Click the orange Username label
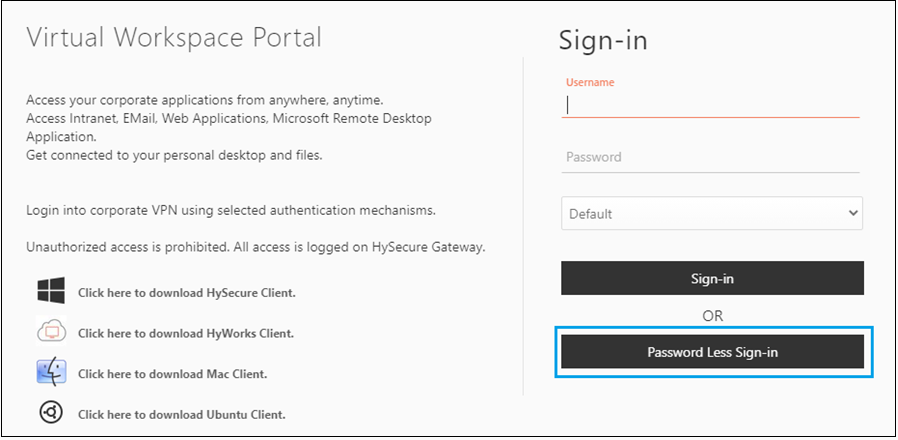The width and height of the screenshot is (898, 440). (590, 82)
